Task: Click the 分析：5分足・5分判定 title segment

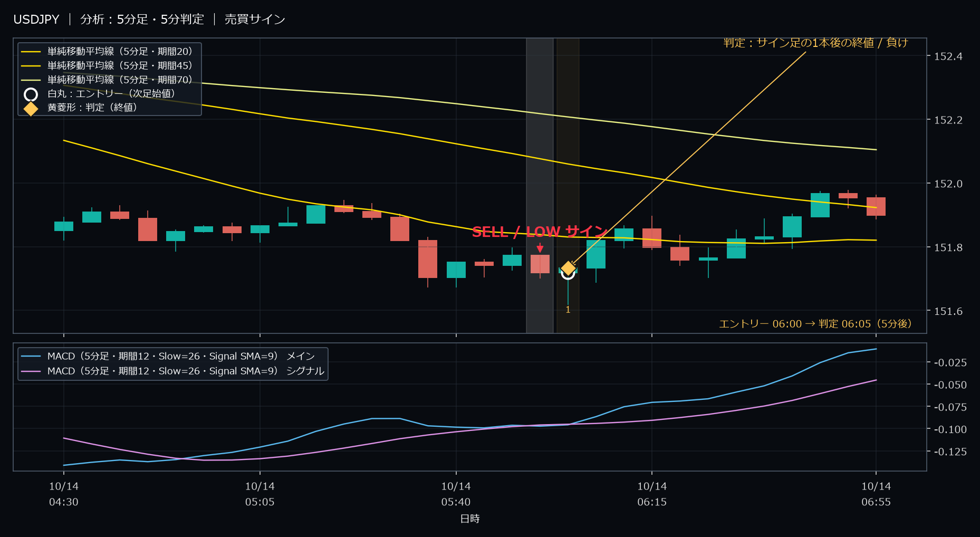Action: [x=142, y=20]
